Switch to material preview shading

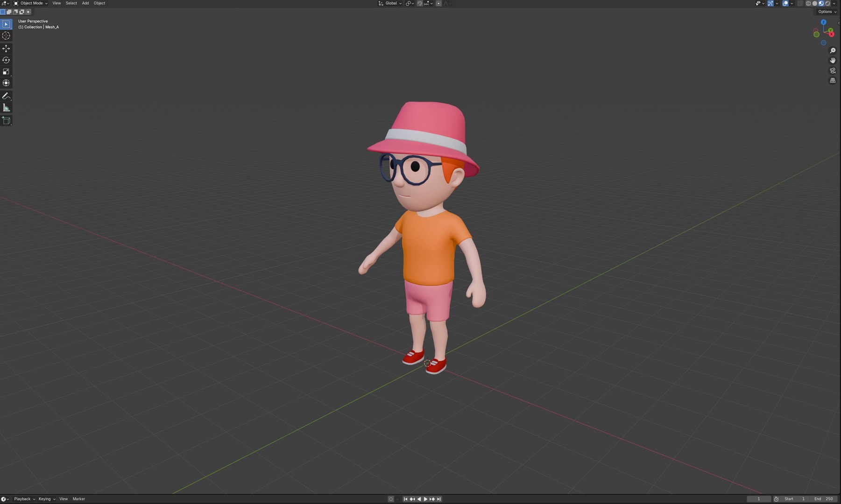[821, 3]
